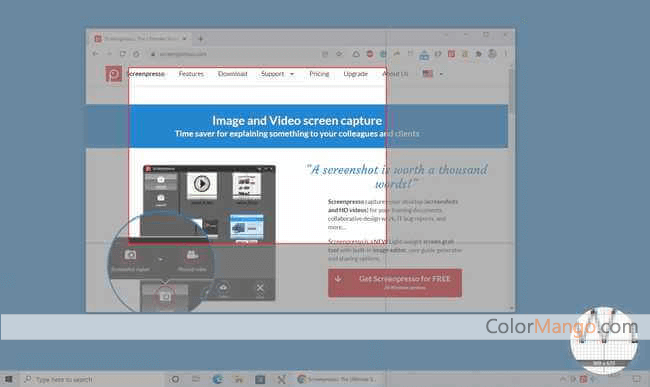Open the Features menu item

pos(191,74)
